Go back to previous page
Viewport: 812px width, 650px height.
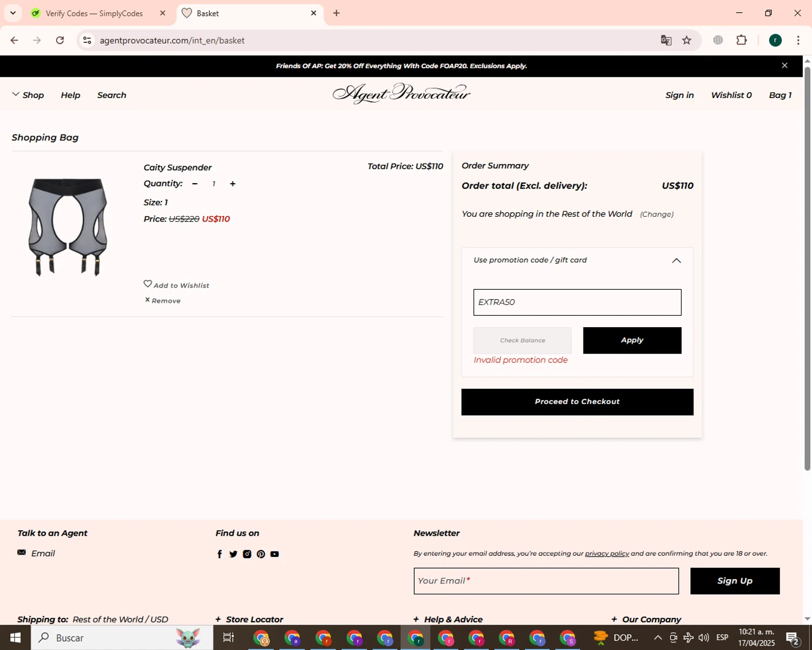click(15, 40)
